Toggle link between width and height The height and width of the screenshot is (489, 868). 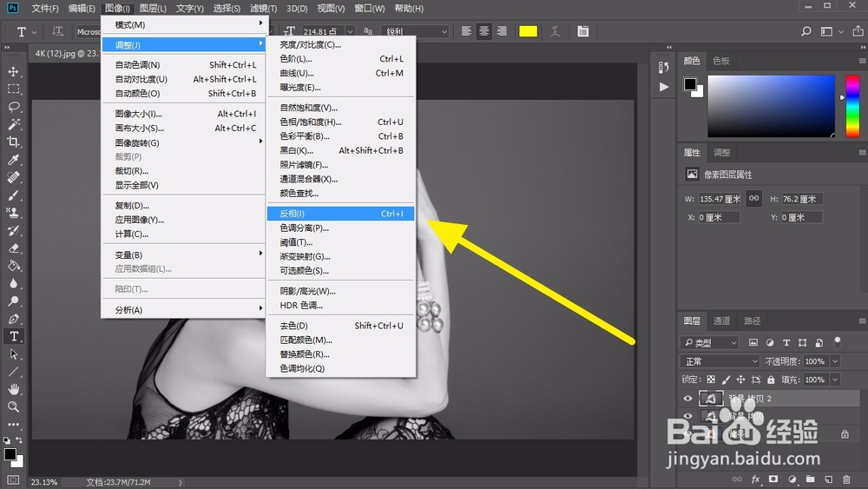(754, 198)
